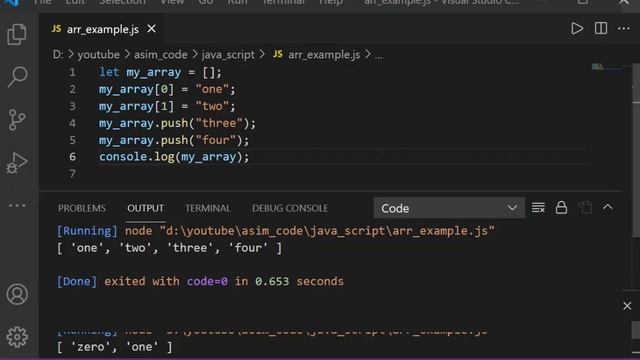
Task: Click the file path link in Running output
Action: click(327, 231)
